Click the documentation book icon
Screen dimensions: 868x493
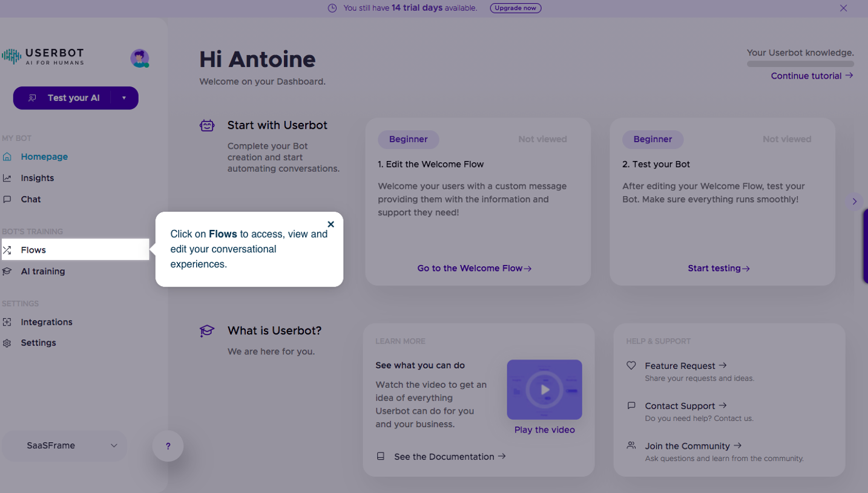(x=381, y=457)
